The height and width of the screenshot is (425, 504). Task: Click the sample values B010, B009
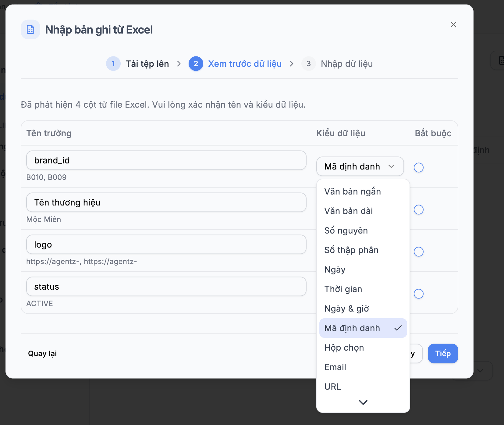click(46, 177)
